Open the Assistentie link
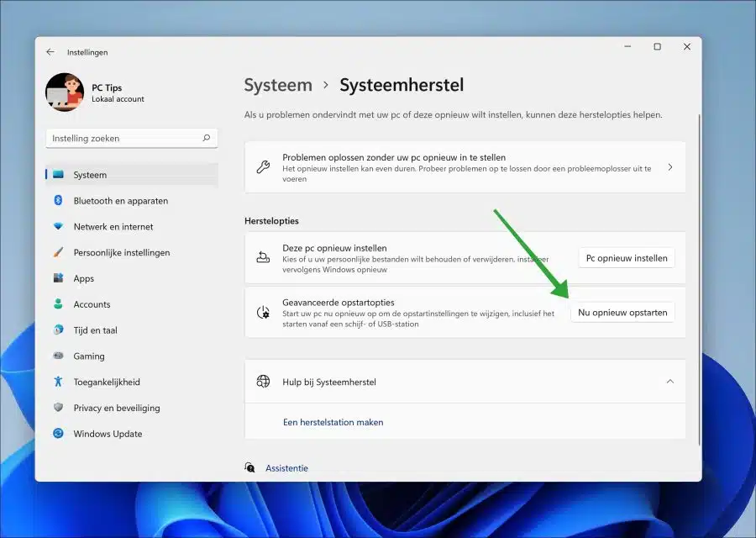The image size is (756, 538). [x=286, y=468]
